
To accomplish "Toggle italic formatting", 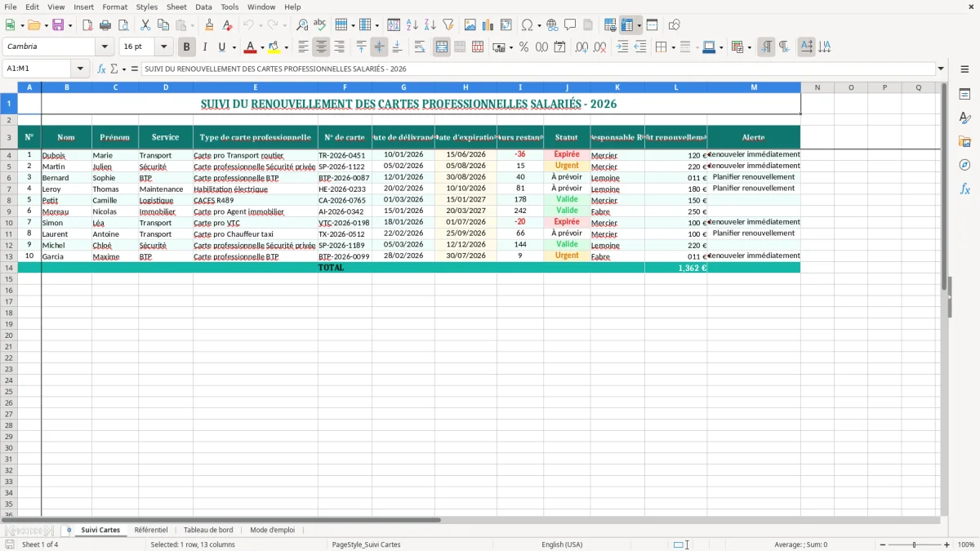I will coord(204,47).
